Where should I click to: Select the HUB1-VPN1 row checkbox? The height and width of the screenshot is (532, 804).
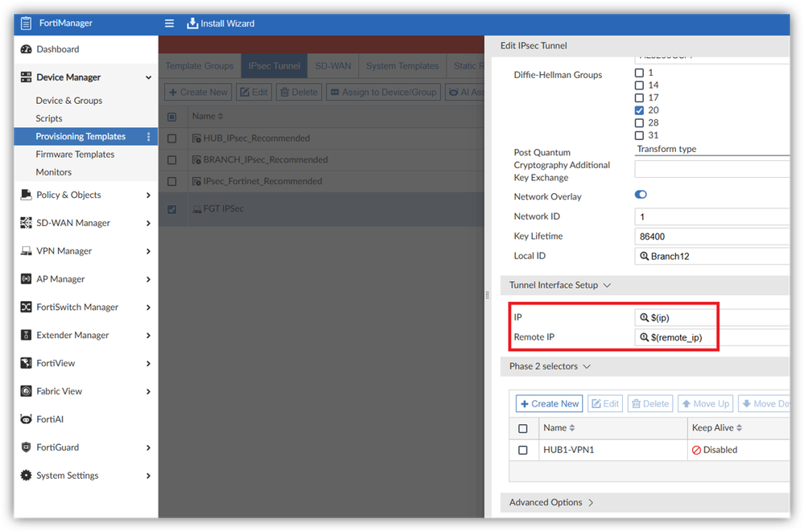tap(523, 450)
